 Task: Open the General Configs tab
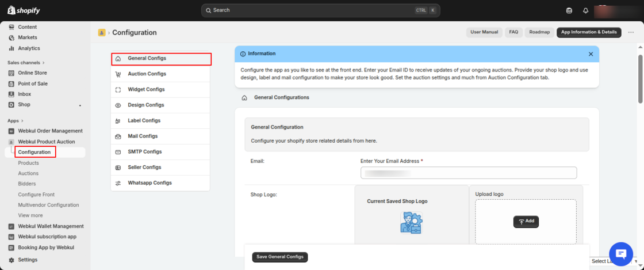(160, 59)
